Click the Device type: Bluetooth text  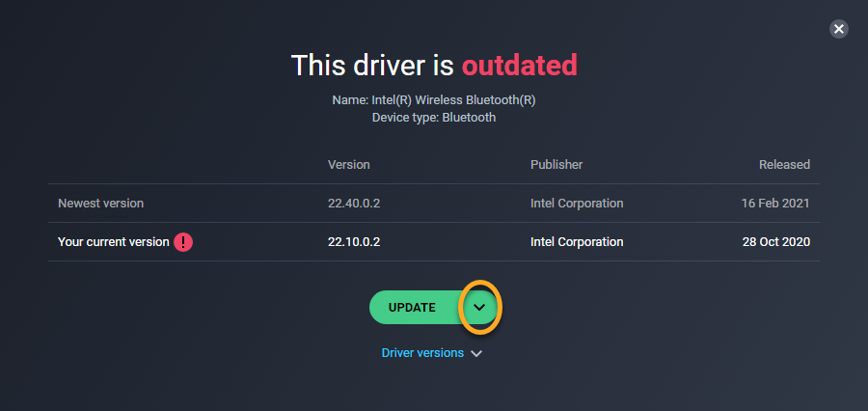tap(434, 117)
